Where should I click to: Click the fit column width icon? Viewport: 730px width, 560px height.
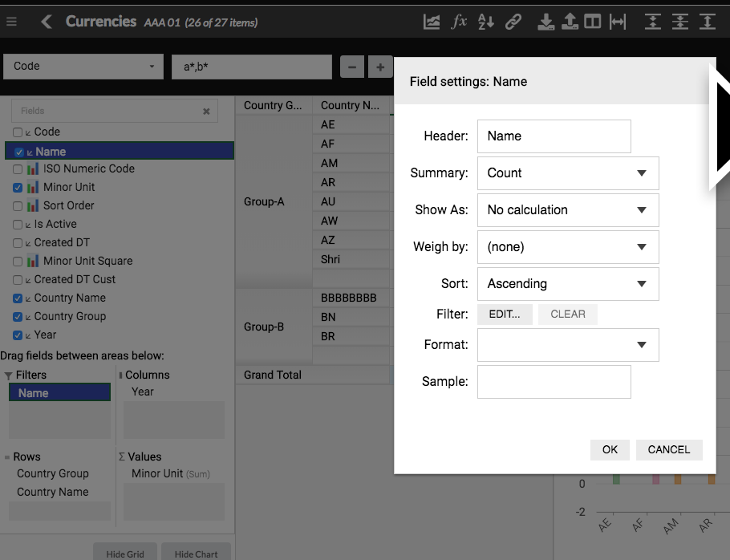pyautogui.click(x=618, y=22)
